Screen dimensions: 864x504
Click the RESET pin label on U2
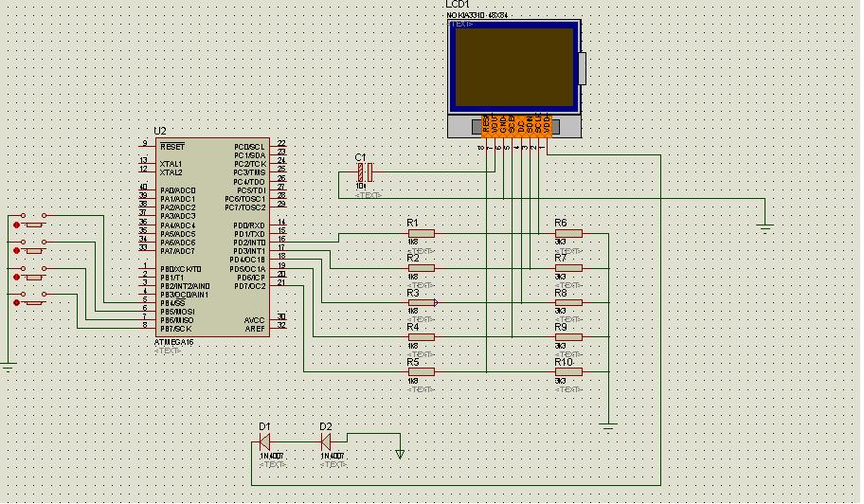tap(172, 147)
